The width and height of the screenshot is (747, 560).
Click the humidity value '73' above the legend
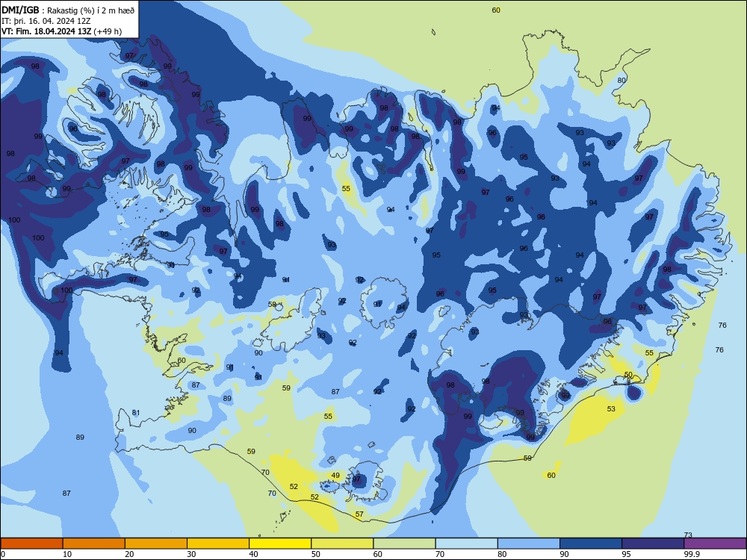688,535
